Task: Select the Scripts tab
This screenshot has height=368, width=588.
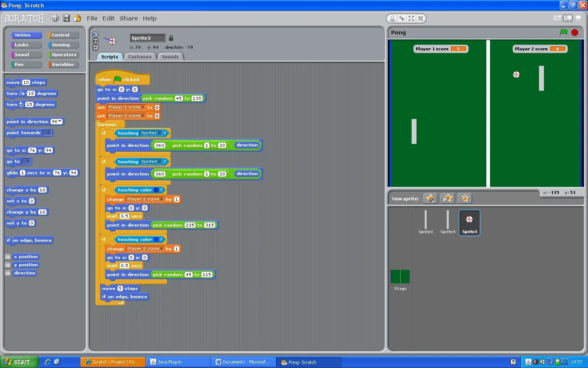Action: tap(109, 57)
